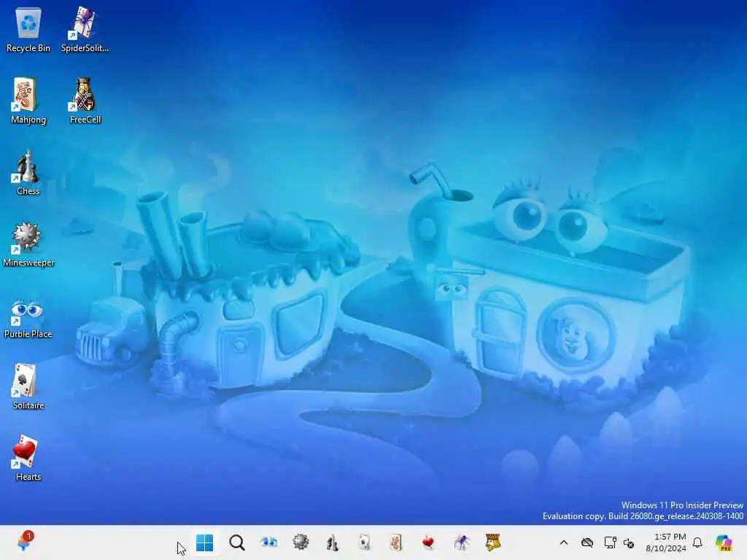Viewport: 747px width, 560px height.
Task: Open the Windows Start menu
Action: (205, 542)
